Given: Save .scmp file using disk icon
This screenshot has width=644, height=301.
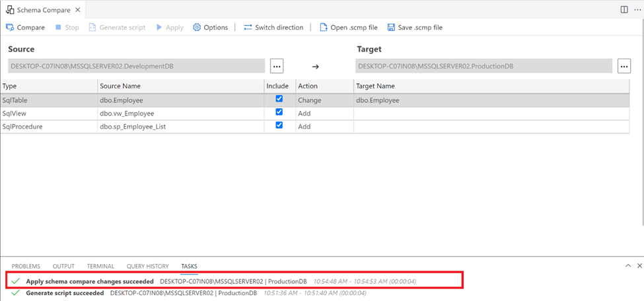Looking at the screenshot, I should [x=391, y=28].
